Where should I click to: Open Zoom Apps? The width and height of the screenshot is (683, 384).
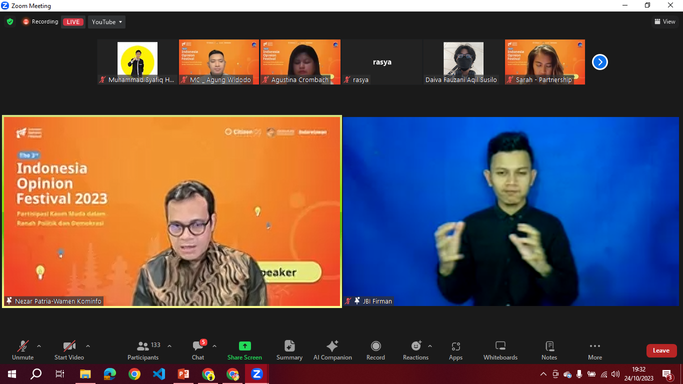pyautogui.click(x=456, y=350)
